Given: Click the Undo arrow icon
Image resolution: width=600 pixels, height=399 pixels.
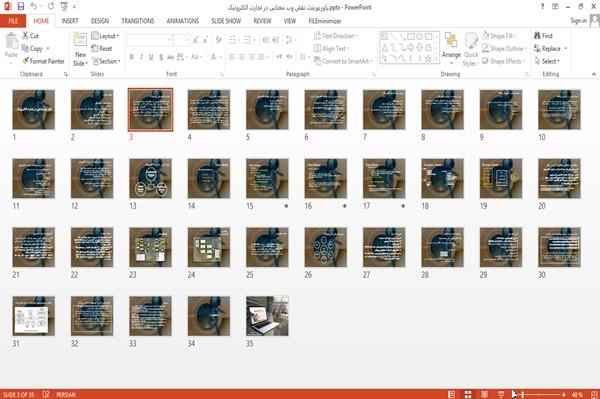Looking at the screenshot, I should tap(34, 6).
